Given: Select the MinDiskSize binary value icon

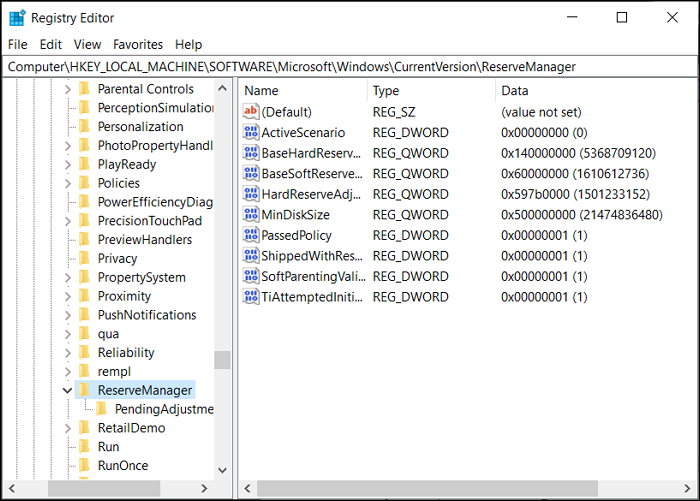Looking at the screenshot, I should pos(250,214).
